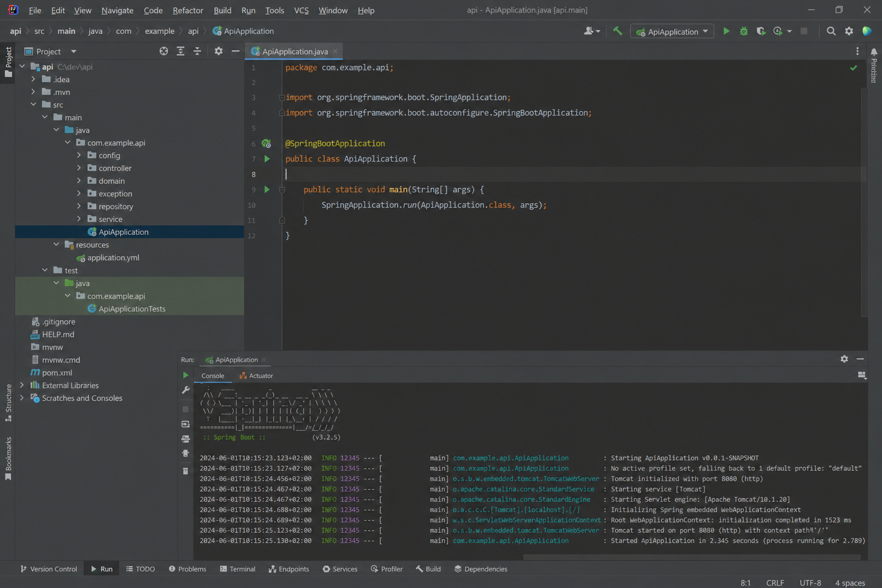Toggle the Structure tool window
Screen dimensions: 882x588
point(8,403)
